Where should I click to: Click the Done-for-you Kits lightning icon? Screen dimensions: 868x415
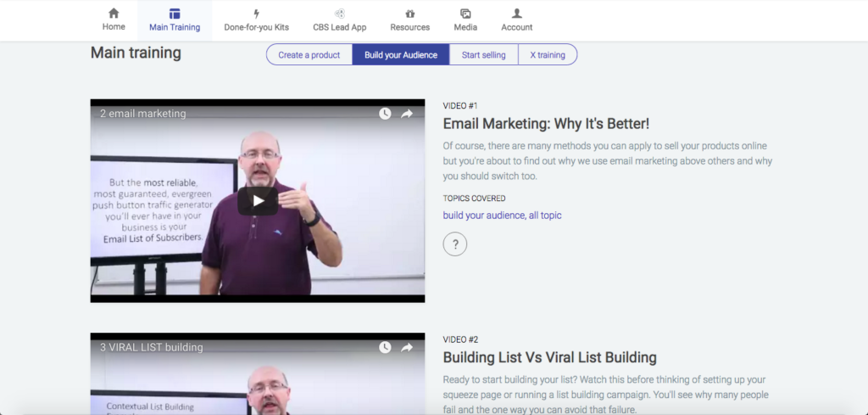pos(256,14)
